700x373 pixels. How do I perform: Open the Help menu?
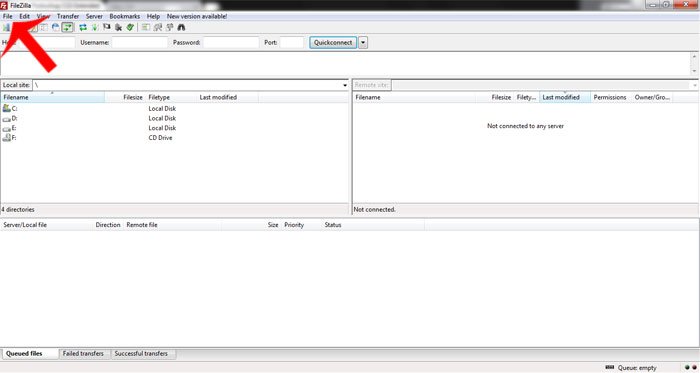(x=153, y=16)
